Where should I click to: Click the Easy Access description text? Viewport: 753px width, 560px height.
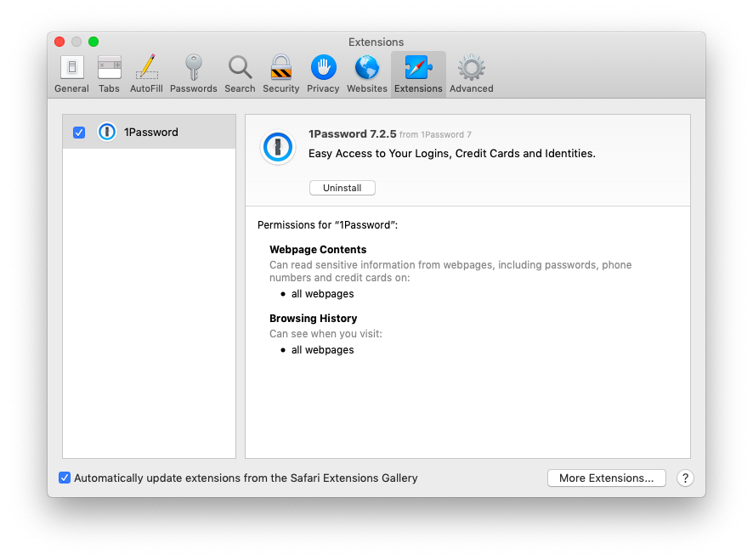452,154
